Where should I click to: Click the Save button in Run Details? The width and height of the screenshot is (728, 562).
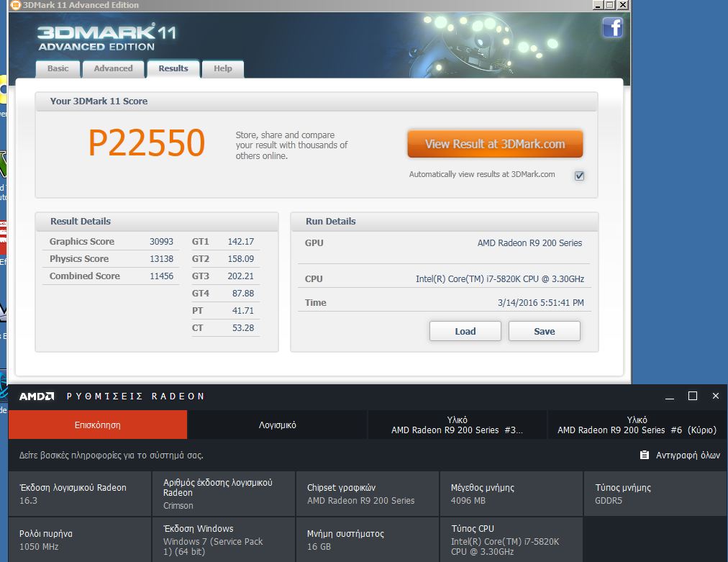click(544, 331)
